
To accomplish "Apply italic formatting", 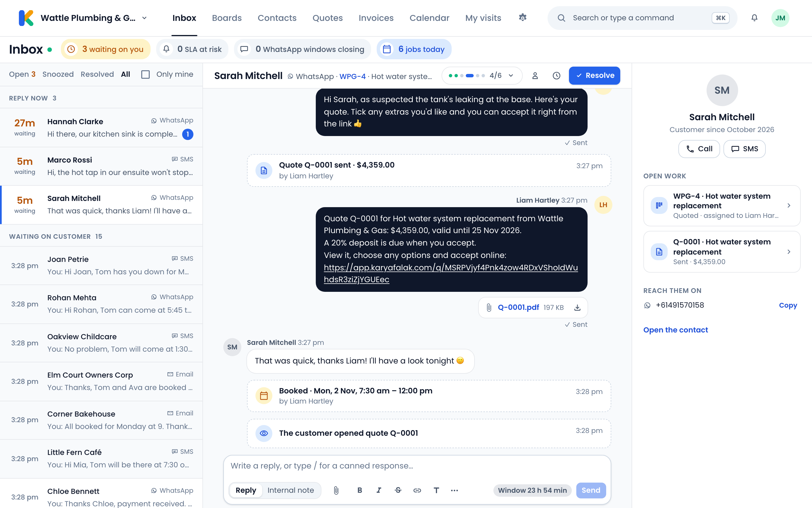I will click(379, 490).
